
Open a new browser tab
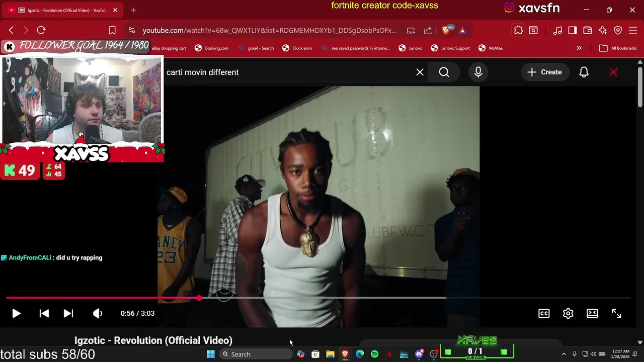134,10
